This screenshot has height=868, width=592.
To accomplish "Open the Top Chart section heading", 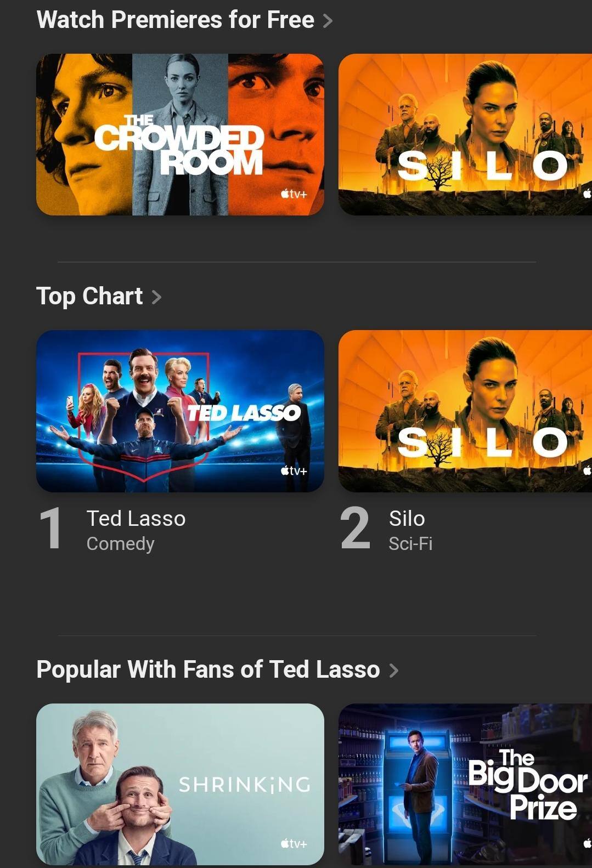I will coord(89,297).
